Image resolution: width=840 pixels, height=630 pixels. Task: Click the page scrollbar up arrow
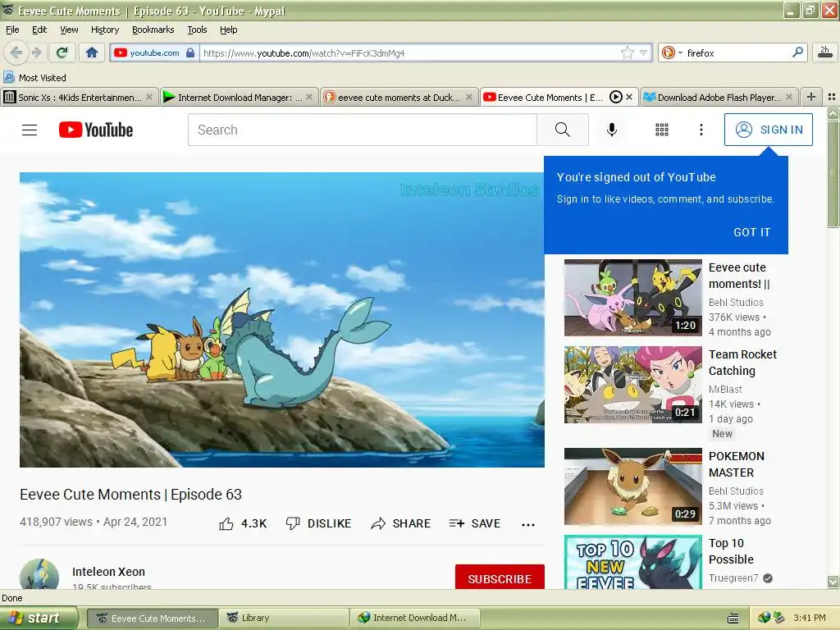[x=833, y=113]
